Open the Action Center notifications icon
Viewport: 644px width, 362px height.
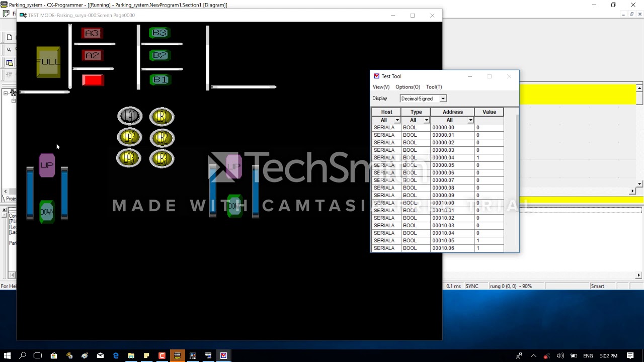[630, 356]
